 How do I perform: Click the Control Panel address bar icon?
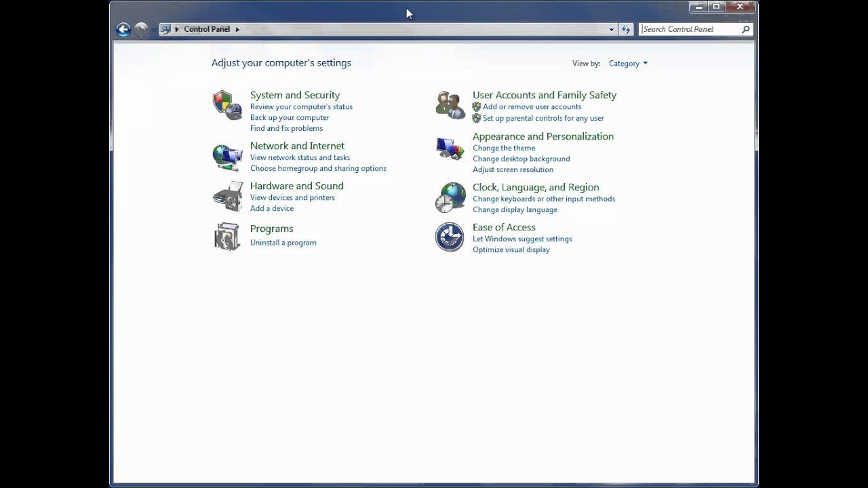[165, 29]
